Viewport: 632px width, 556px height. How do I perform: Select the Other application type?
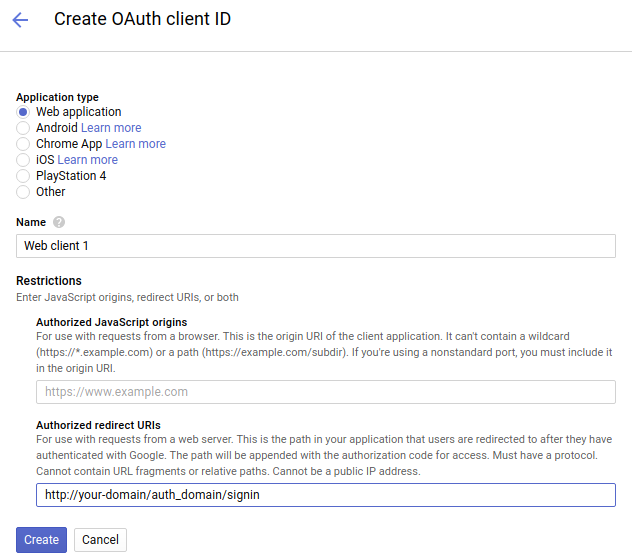[23, 192]
